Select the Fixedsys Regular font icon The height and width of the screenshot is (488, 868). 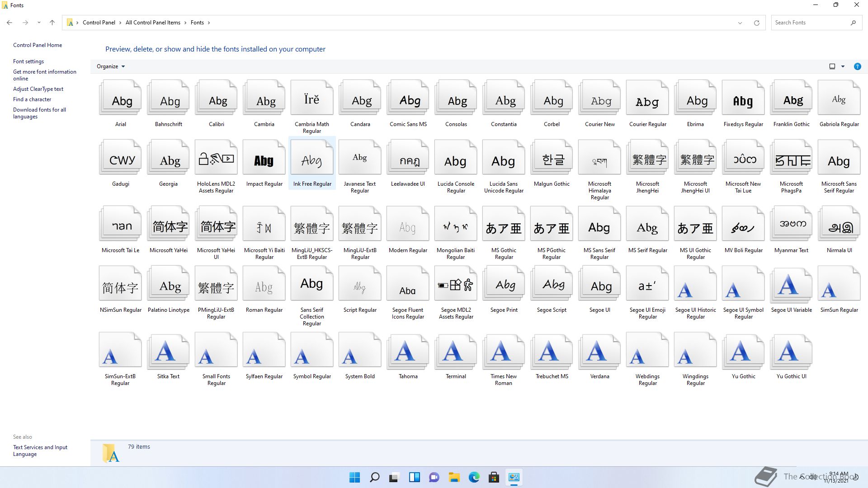click(x=744, y=98)
